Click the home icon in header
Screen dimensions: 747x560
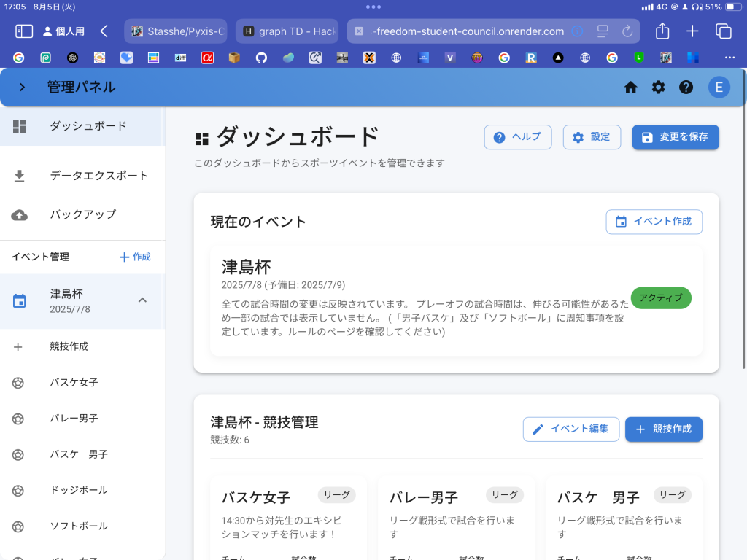coord(631,87)
